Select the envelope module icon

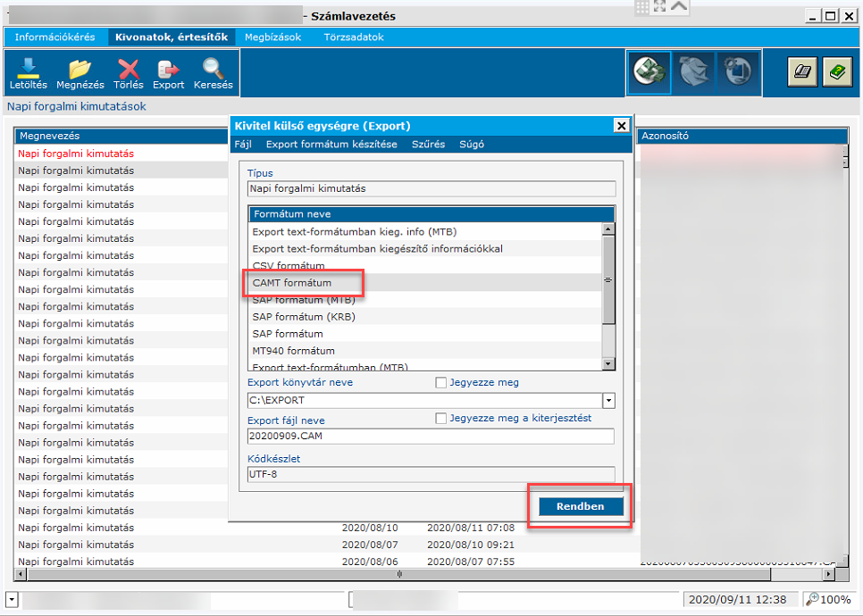point(693,72)
